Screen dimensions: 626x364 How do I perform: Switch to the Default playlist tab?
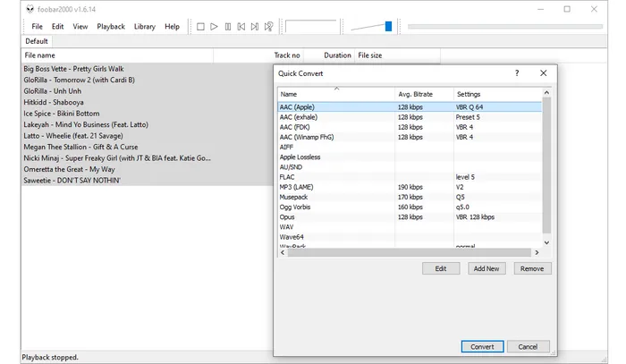[37, 41]
